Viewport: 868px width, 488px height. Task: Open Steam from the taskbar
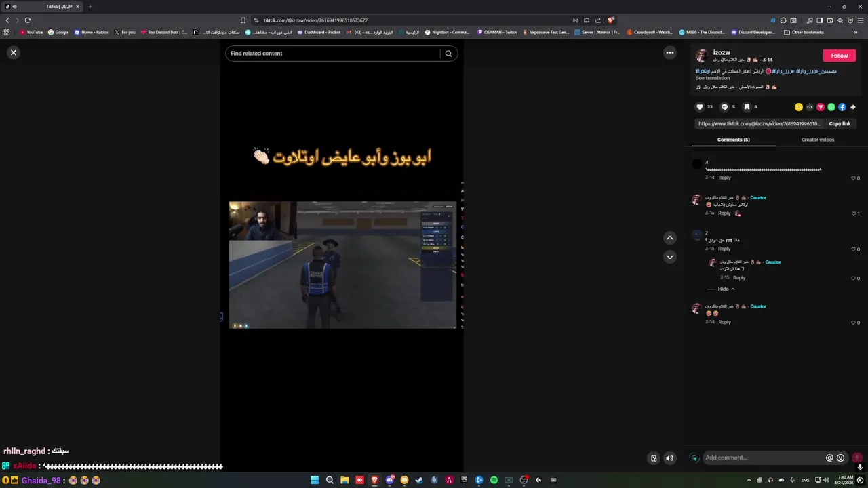tap(419, 480)
